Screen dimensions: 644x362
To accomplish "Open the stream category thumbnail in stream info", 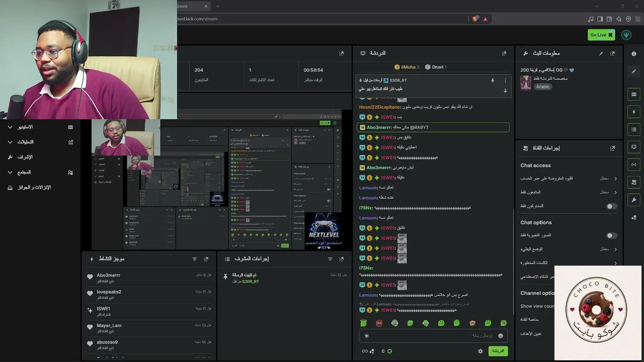I will pyautogui.click(x=526, y=82).
